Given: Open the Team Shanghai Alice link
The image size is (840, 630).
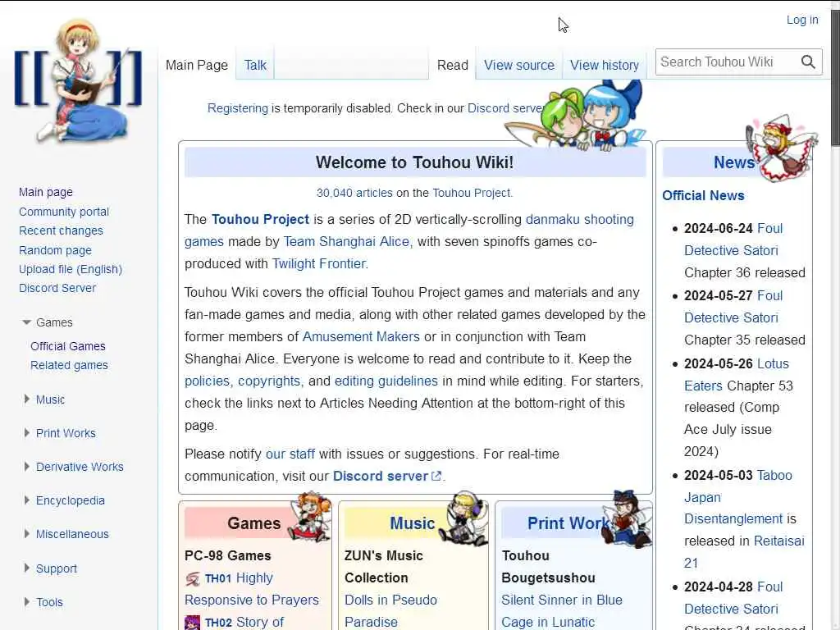Looking at the screenshot, I should [348, 242].
